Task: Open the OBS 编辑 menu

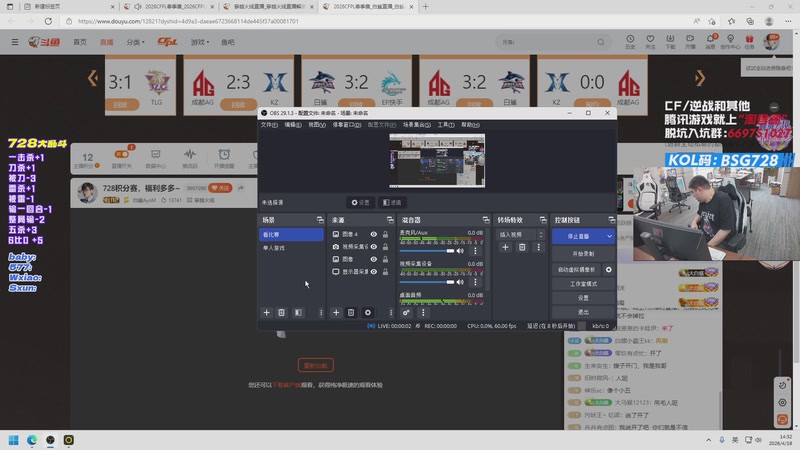Action: click(x=292, y=124)
